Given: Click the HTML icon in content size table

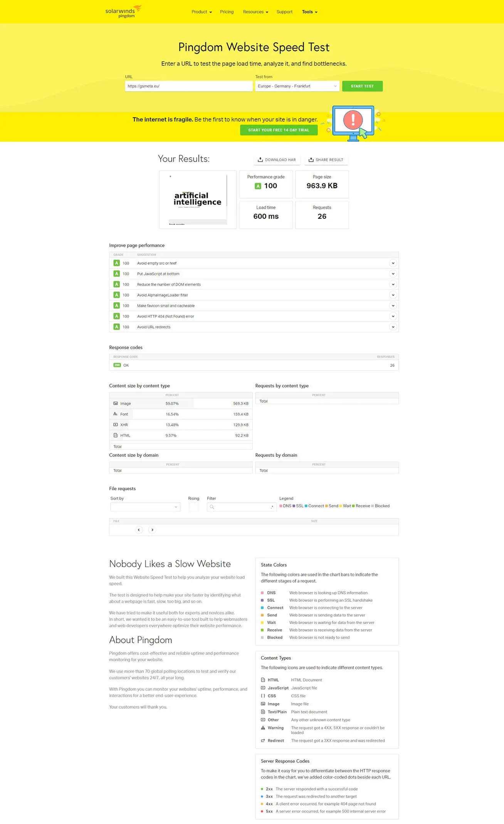Looking at the screenshot, I should 116,435.
